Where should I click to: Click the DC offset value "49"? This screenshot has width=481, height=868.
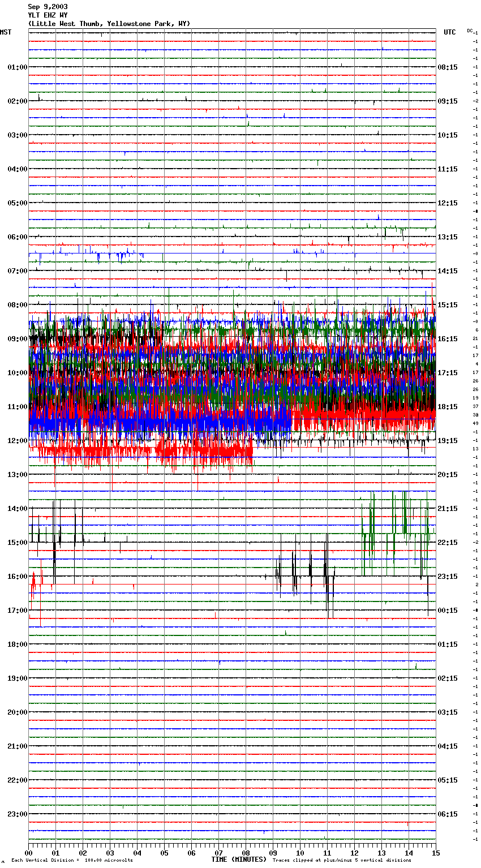(x=475, y=423)
